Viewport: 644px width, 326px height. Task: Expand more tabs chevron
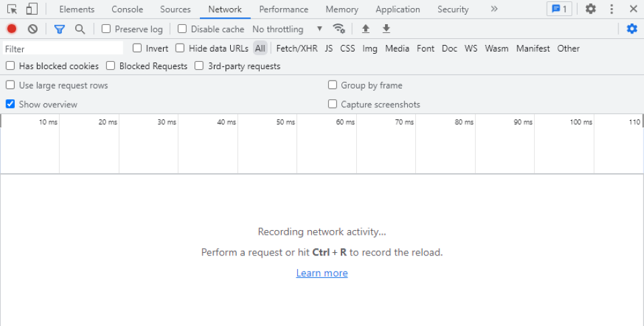(x=494, y=9)
